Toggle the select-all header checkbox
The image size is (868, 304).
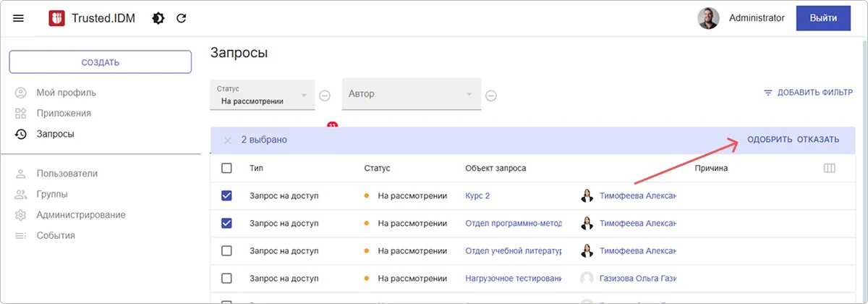point(226,168)
